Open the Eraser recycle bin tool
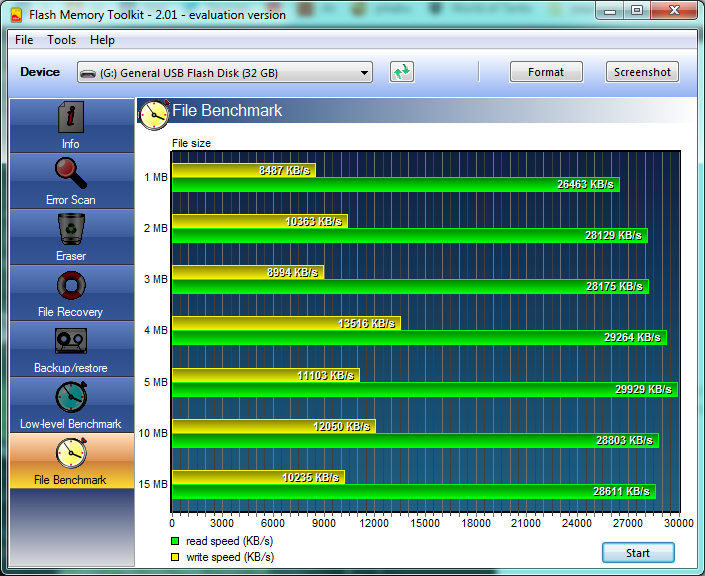Viewport: 705px width, 576px height. [x=70, y=230]
